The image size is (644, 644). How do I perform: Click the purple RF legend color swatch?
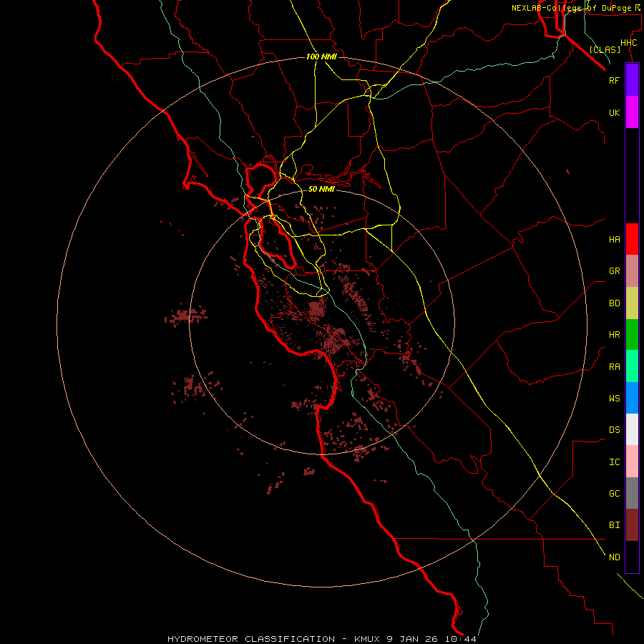(x=632, y=80)
